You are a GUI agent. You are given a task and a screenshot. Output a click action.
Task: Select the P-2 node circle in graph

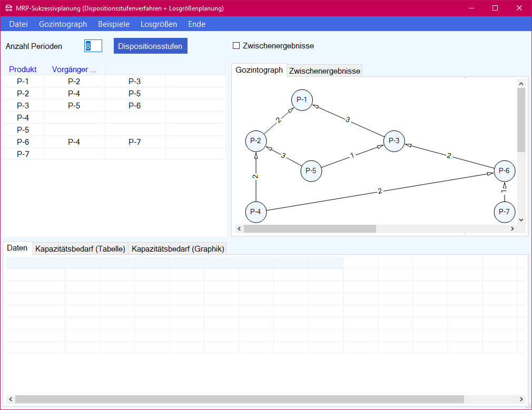tap(256, 141)
